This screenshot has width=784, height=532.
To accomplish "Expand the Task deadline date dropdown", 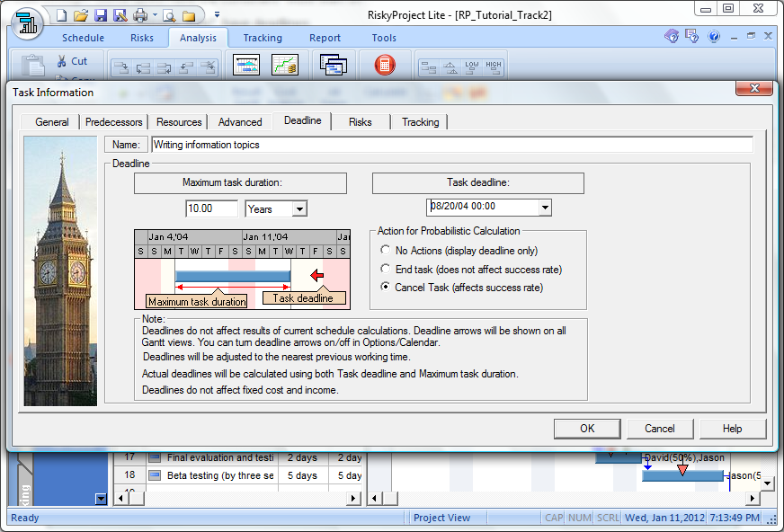I will click(544, 207).
